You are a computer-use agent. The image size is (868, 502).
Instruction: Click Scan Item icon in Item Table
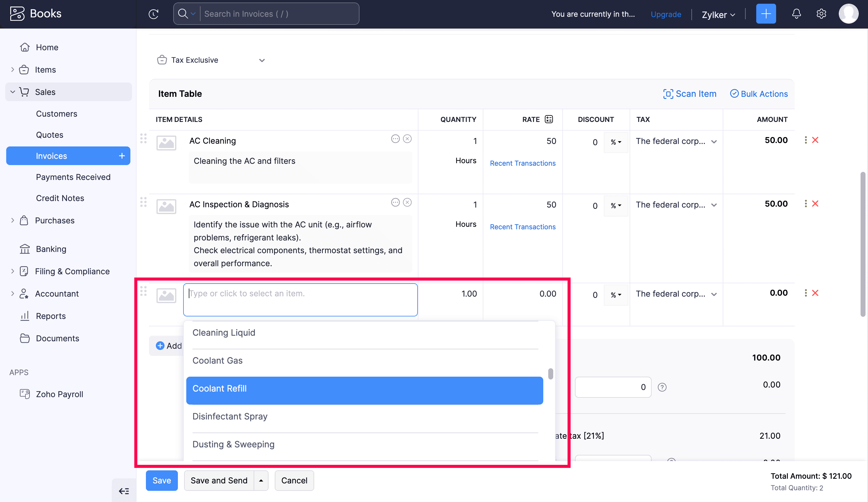click(668, 94)
